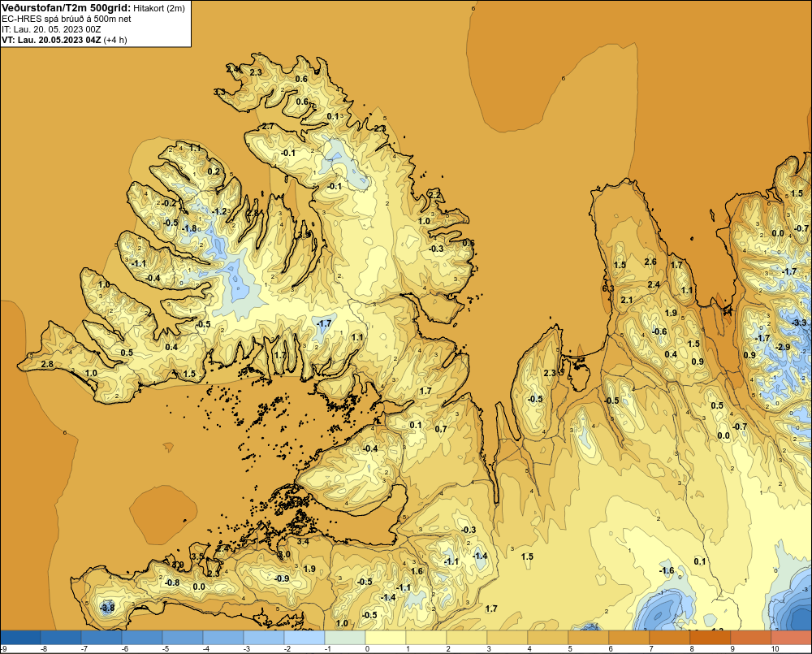Click the -1.8 temperature value
Image resolution: width=812 pixels, height=654 pixels.
click(x=189, y=228)
